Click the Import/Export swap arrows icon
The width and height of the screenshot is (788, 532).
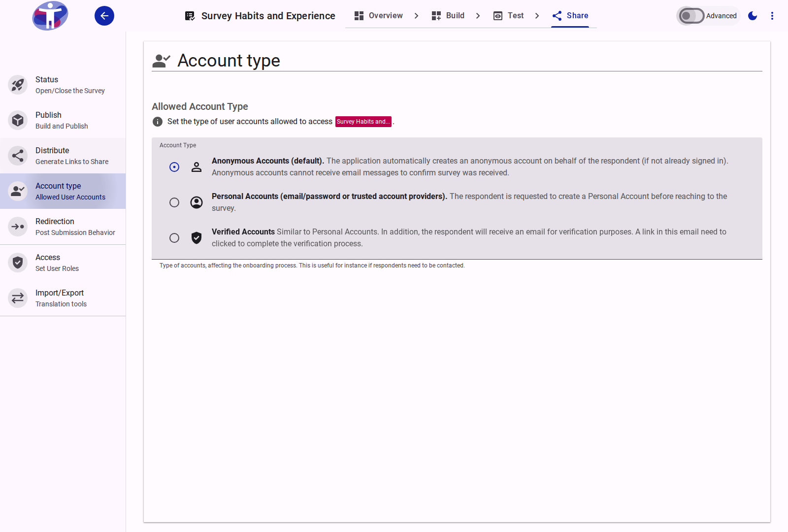[x=18, y=298]
